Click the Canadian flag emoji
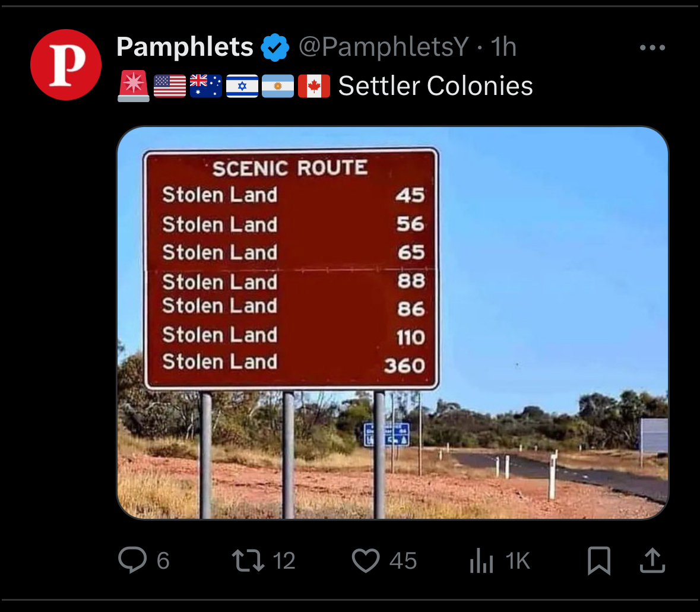The height and width of the screenshot is (612, 700). click(314, 85)
